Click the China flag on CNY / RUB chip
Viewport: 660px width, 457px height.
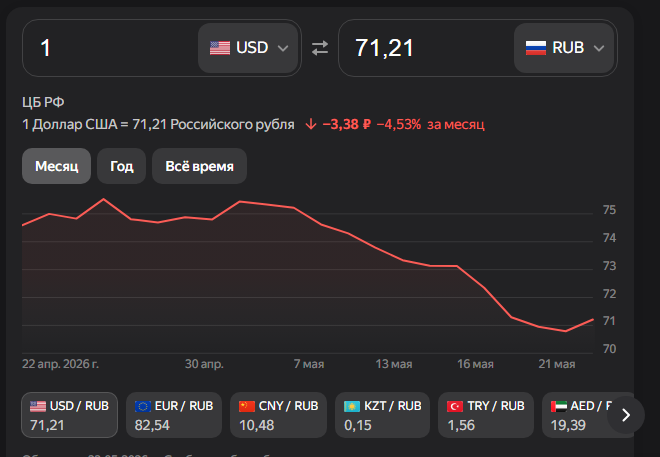[247, 406]
